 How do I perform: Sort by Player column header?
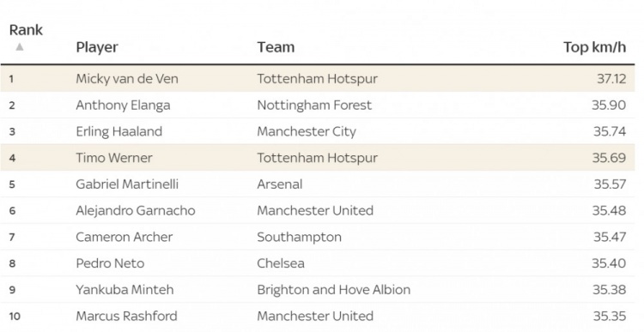(x=97, y=47)
